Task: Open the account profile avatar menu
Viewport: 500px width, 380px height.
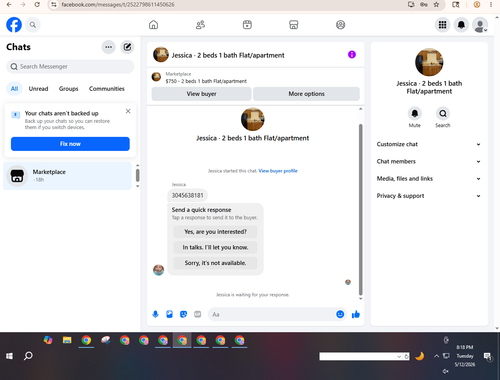Action: [480, 25]
